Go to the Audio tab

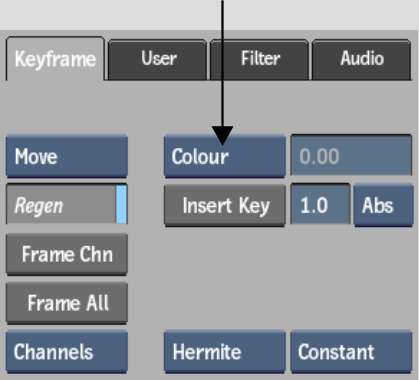[x=362, y=59]
